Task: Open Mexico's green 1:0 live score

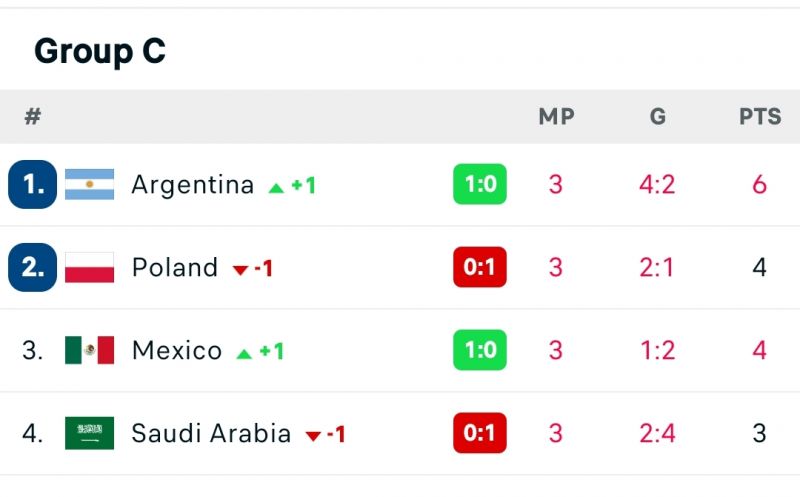Action: pyautogui.click(x=480, y=350)
